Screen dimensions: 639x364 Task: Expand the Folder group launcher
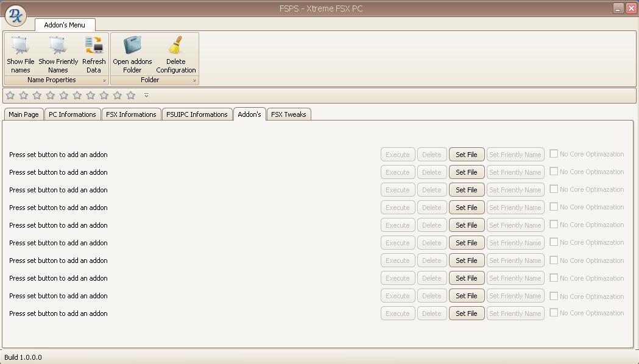[x=194, y=80]
